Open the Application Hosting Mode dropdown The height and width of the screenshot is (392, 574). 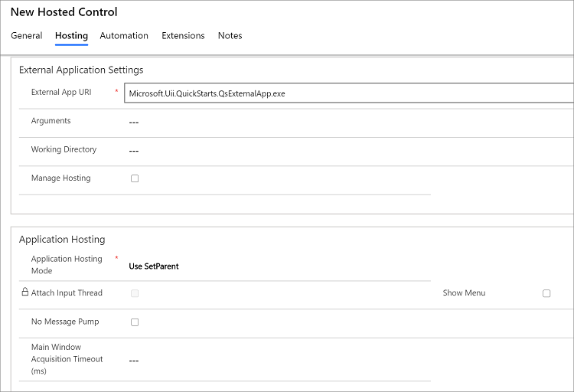click(154, 266)
